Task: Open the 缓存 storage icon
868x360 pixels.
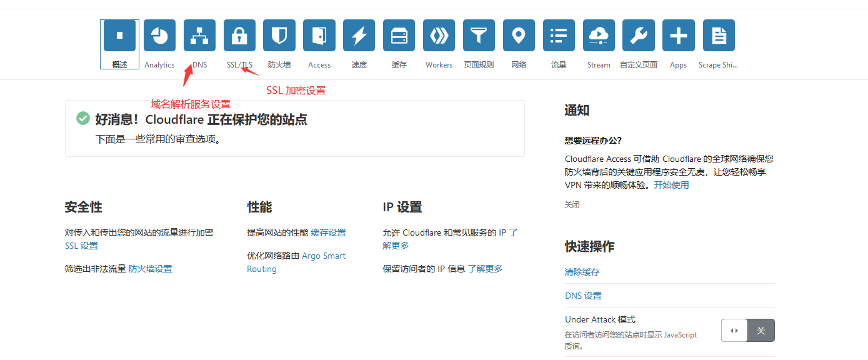Action: pos(399,36)
